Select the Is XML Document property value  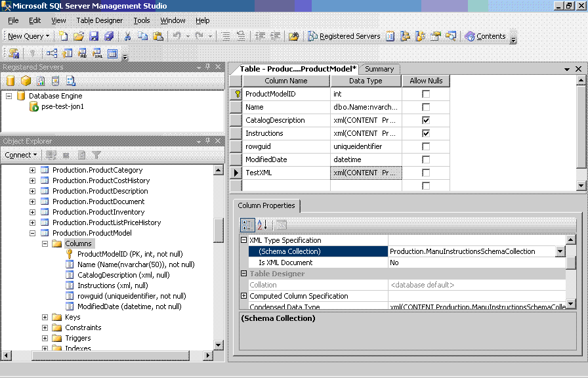tap(476, 262)
